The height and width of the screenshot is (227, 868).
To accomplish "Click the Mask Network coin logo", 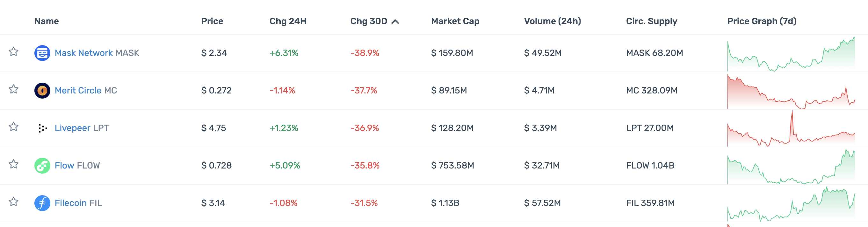I will click(42, 53).
